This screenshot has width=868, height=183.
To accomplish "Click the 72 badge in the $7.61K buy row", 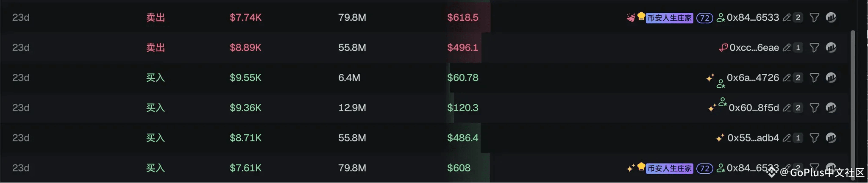I will point(704,168).
